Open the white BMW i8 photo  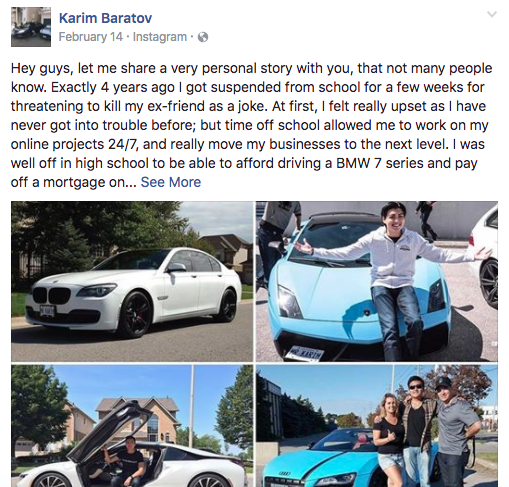click(132, 426)
